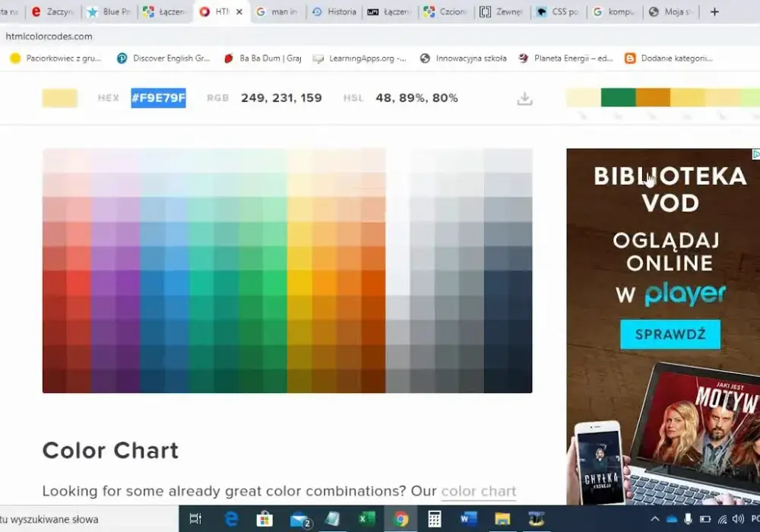Open the Innowacyjna szkoła bookmark
Screen dimensions: 760x532
[x=464, y=59]
